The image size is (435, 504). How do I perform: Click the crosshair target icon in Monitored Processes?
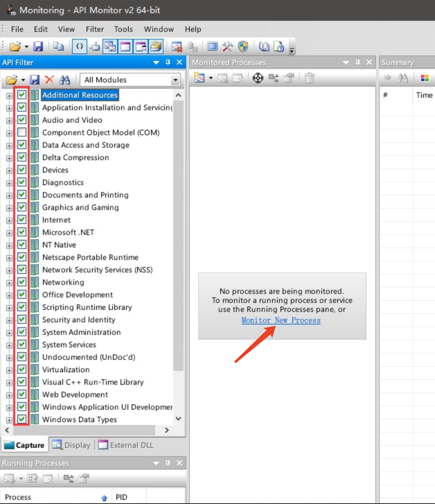point(258,78)
